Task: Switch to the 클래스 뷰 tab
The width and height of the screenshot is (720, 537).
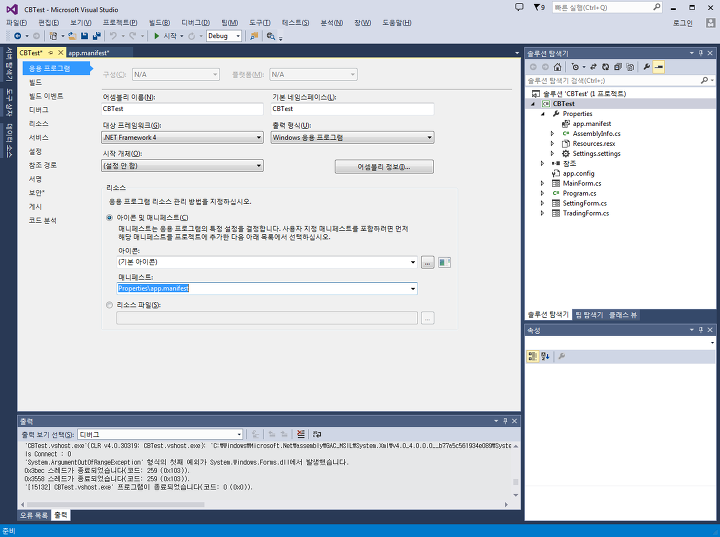Action: point(623,315)
